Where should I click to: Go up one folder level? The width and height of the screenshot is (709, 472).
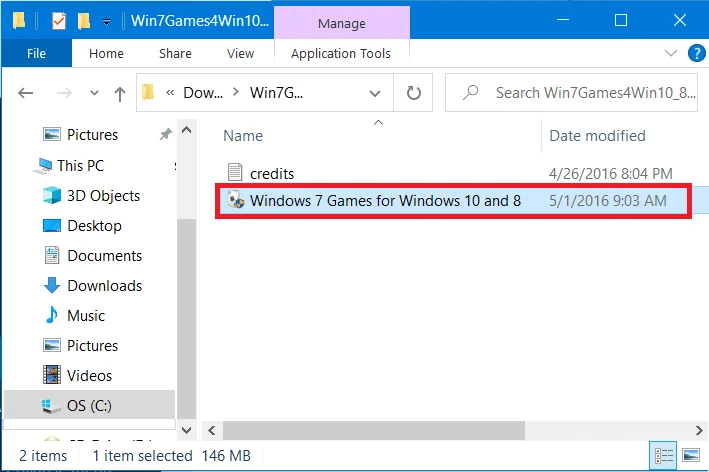click(x=120, y=94)
